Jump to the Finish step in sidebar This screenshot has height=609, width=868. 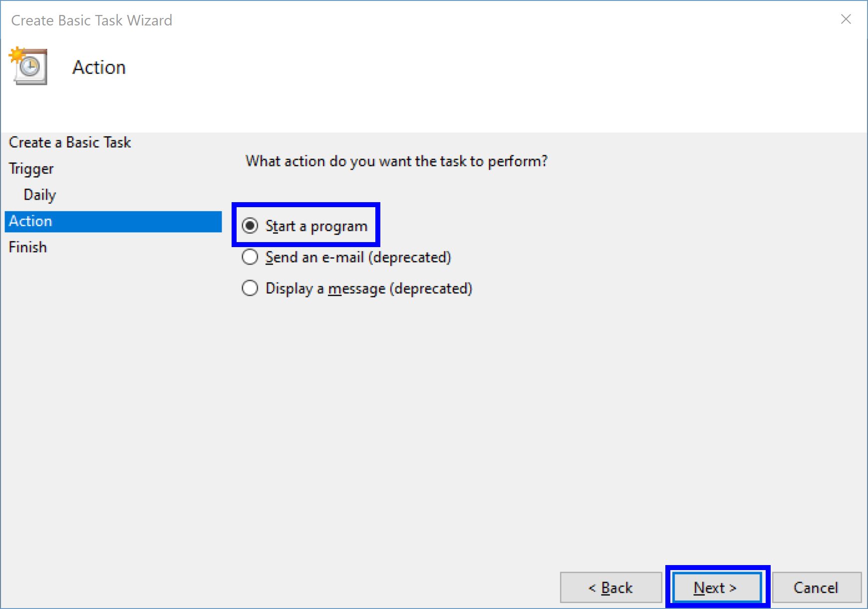28,247
